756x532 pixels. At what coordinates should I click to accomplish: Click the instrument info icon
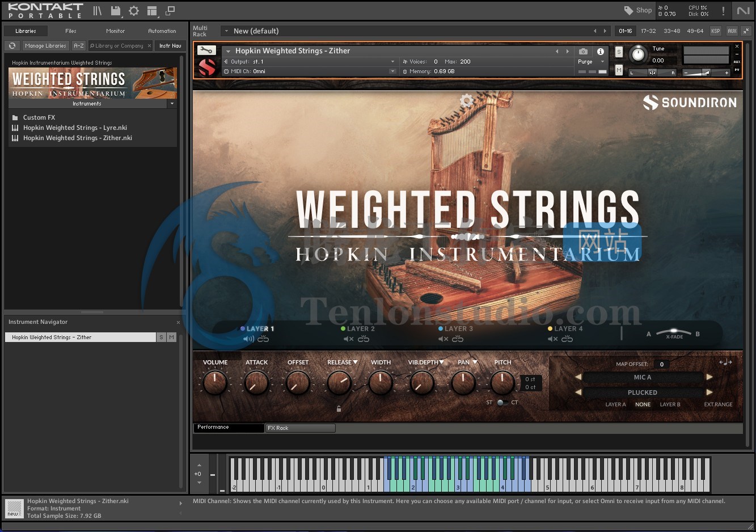601,51
